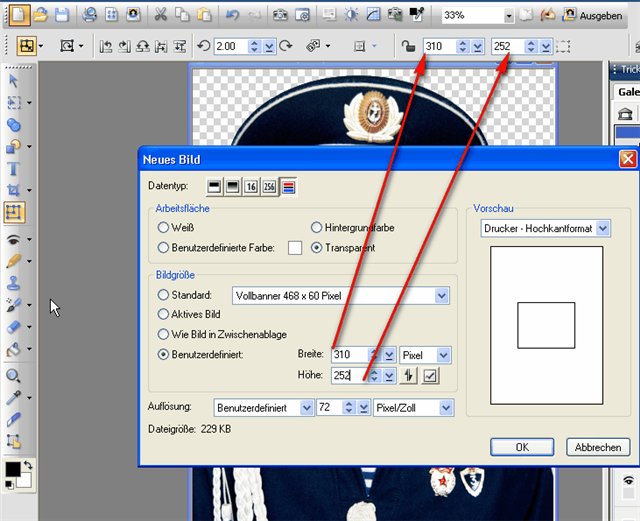Select the Wie Bild in Zwischenablage option
The width and height of the screenshot is (640, 521).
(x=163, y=334)
